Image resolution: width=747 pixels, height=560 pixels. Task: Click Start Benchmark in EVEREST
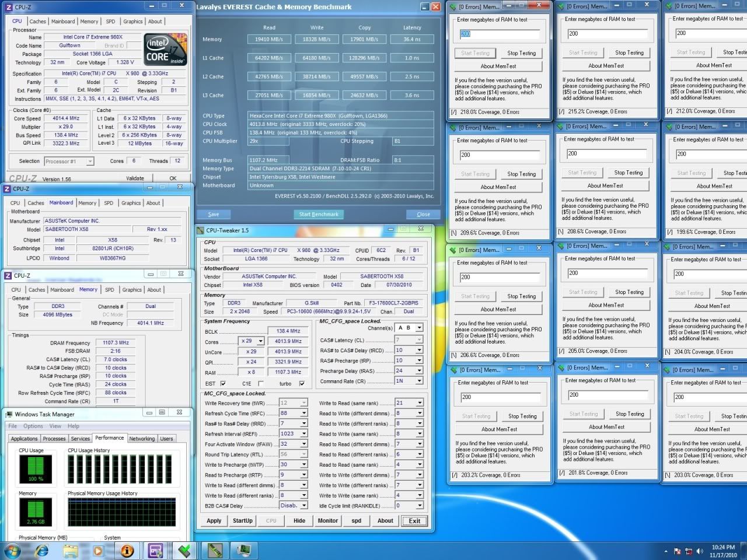(319, 214)
